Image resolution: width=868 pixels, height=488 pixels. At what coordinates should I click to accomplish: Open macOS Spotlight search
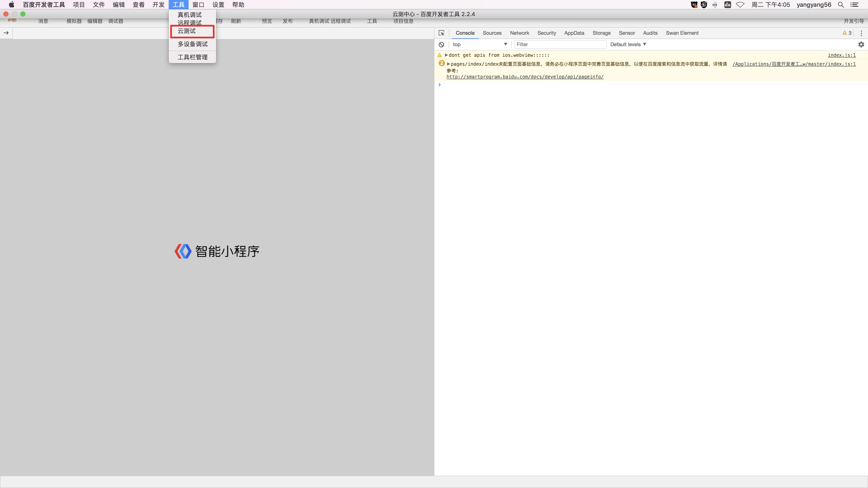coord(841,5)
